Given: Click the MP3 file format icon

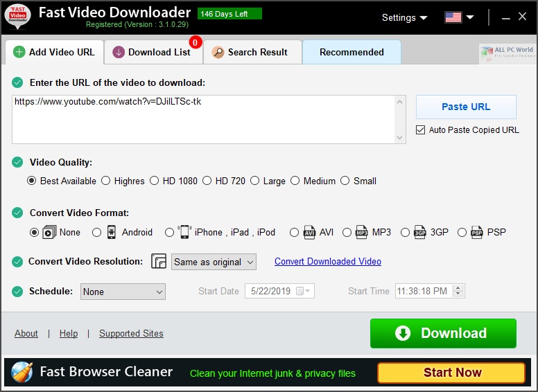Looking at the screenshot, I should [x=361, y=232].
